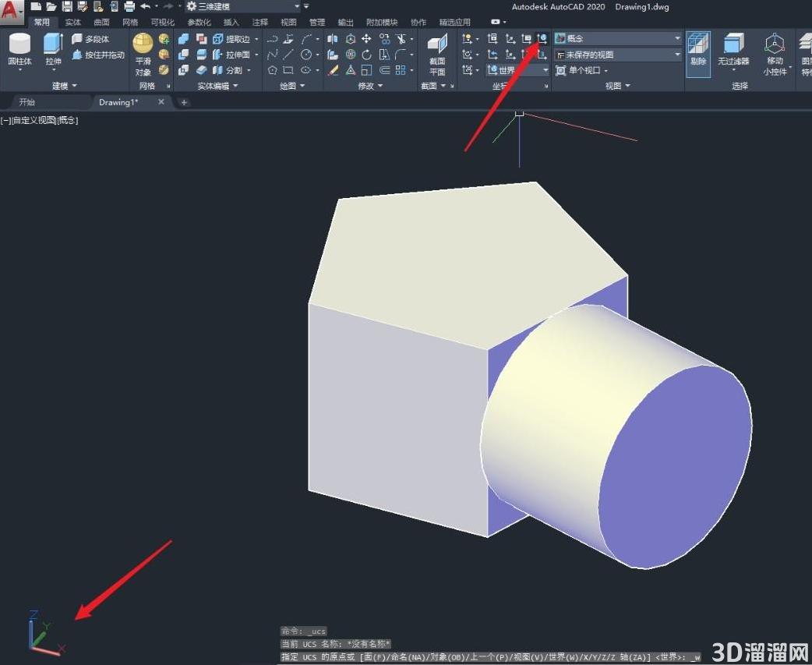Select the Rectangle draw tool icon
This screenshot has height=665, width=812.
pos(288,70)
